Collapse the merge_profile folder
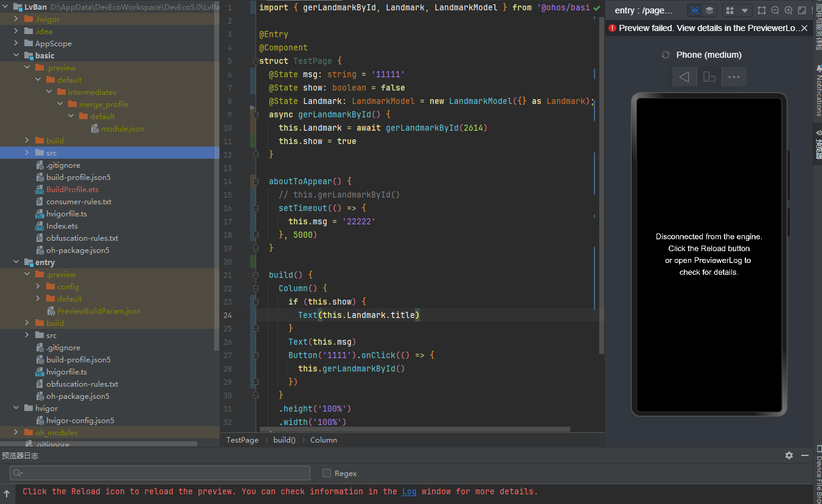 pyautogui.click(x=60, y=104)
